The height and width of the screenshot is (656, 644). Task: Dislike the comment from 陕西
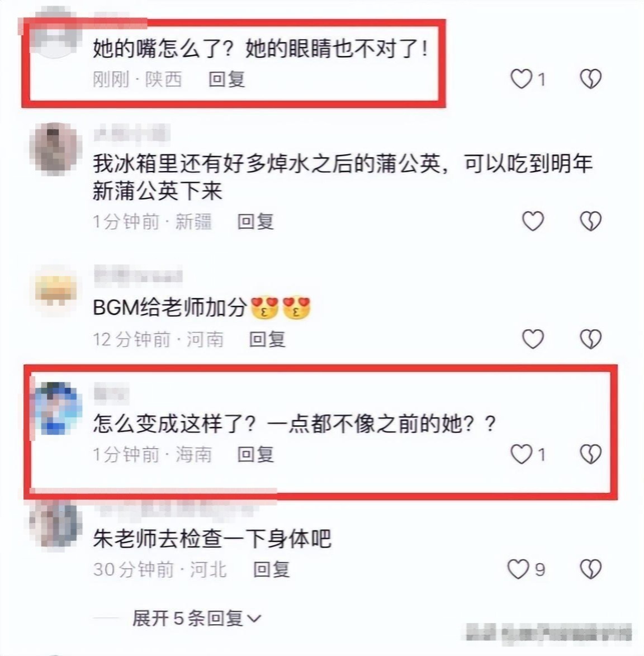tap(590, 79)
